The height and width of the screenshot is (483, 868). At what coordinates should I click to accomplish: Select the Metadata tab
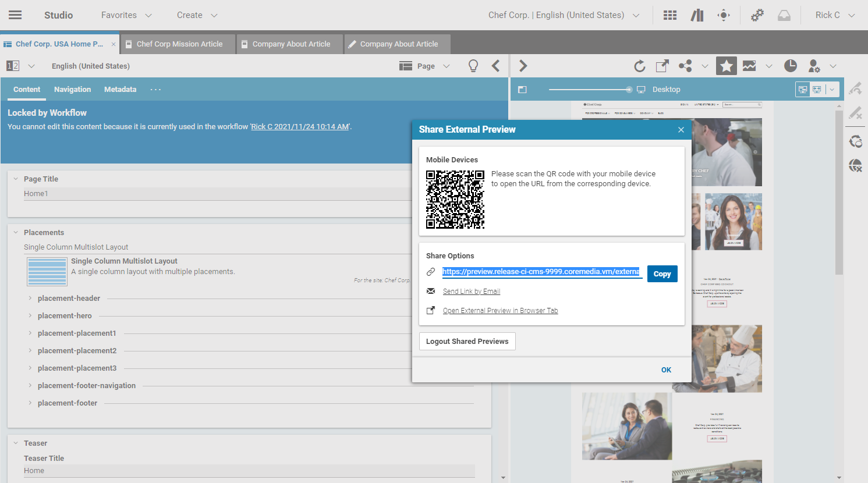pyautogui.click(x=120, y=90)
